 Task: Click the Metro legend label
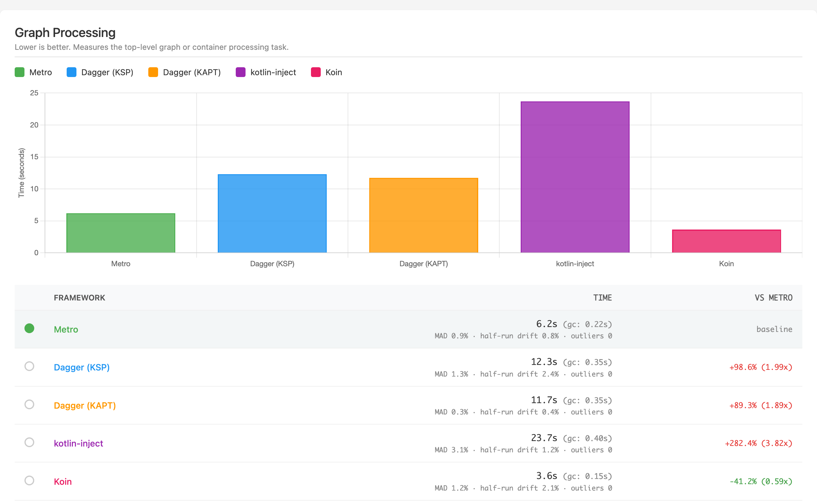coord(41,72)
